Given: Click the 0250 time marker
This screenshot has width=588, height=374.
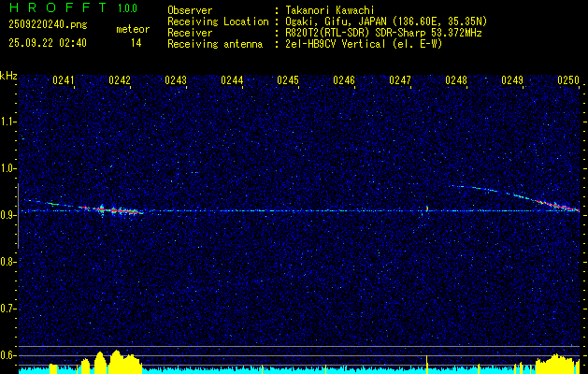Looking at the screenshot, I should (x=568, y=80).
